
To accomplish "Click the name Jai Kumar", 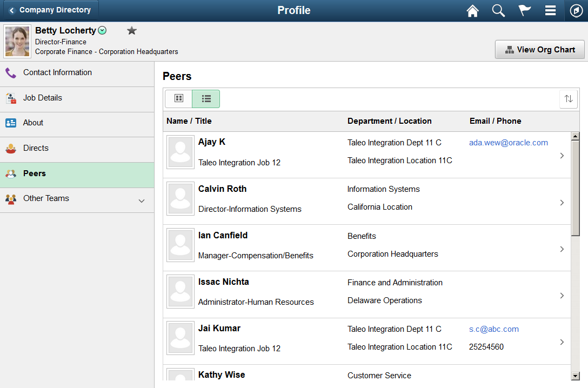I will pos(219,329).
